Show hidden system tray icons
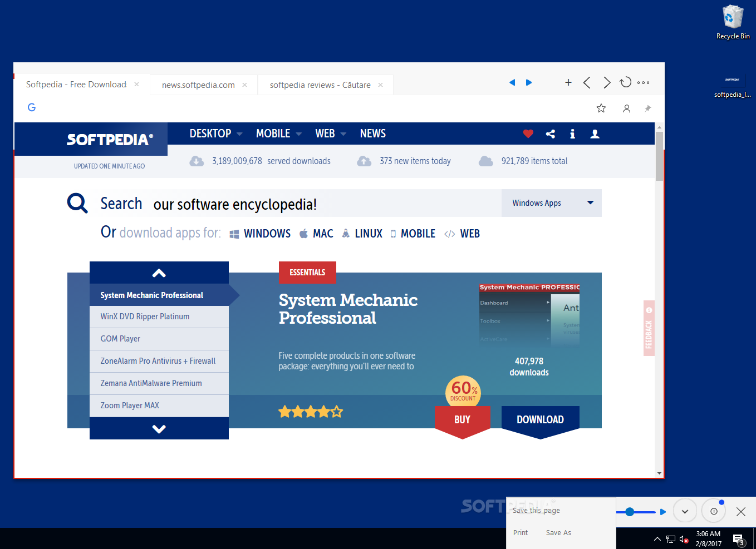756x549 pixels. tap(657, 539)
